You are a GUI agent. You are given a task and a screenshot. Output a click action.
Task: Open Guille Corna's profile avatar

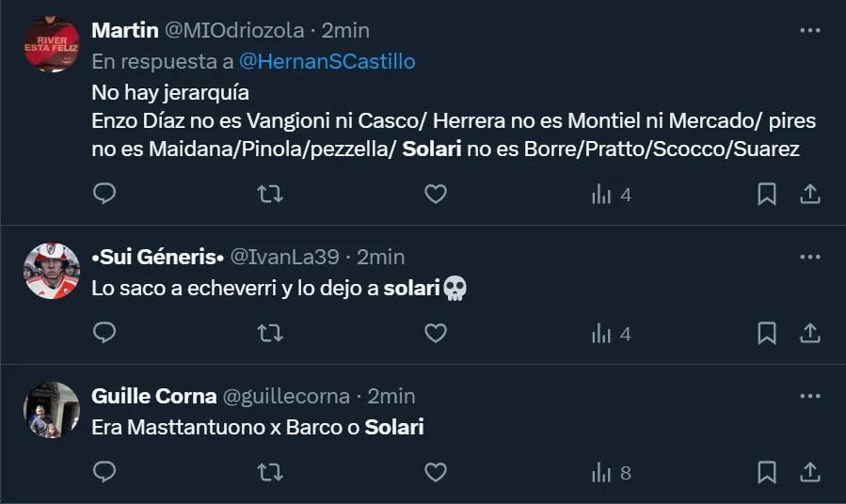52,410
